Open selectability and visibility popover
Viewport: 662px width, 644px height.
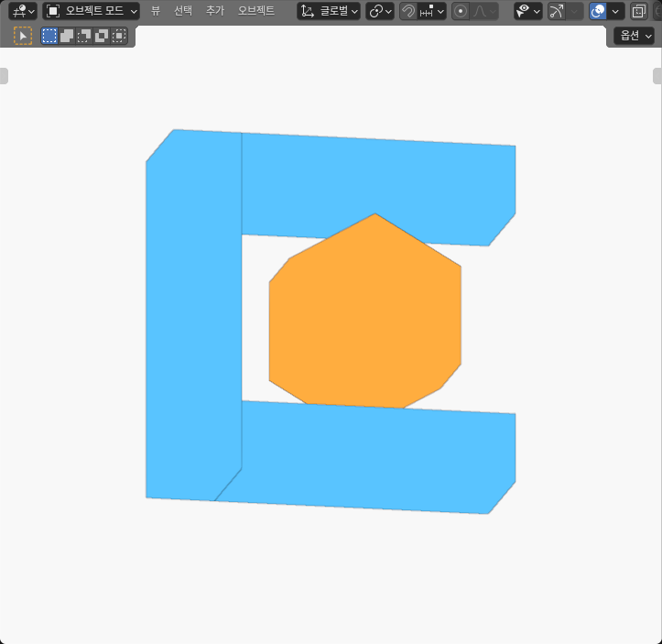(x=528, y=11)
